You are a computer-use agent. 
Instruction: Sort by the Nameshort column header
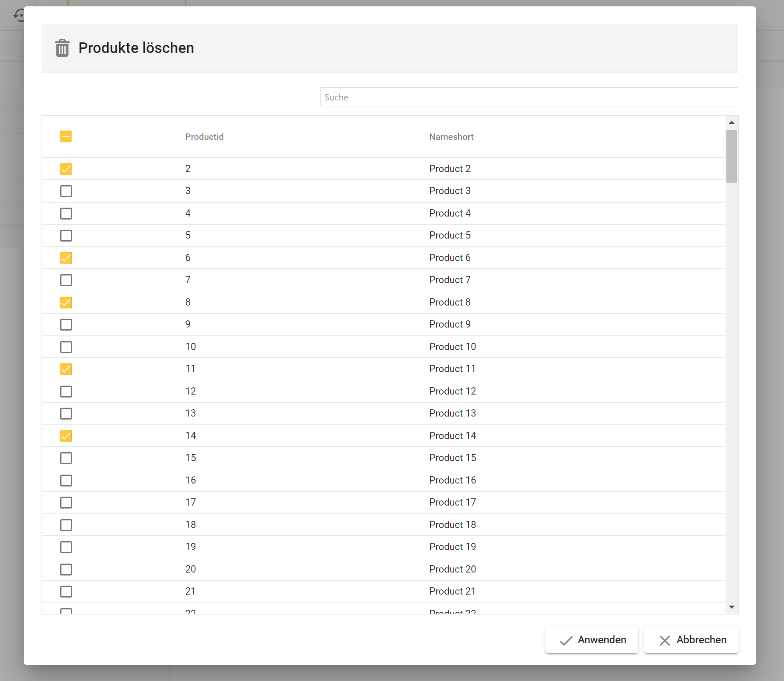(x=451, y=137)
